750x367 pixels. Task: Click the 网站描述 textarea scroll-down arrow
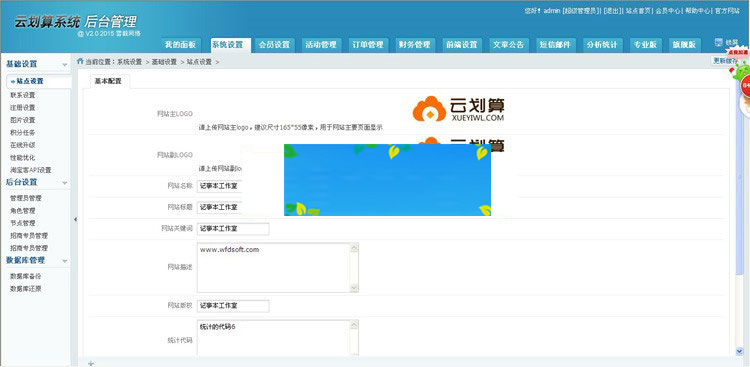(354, 287)
